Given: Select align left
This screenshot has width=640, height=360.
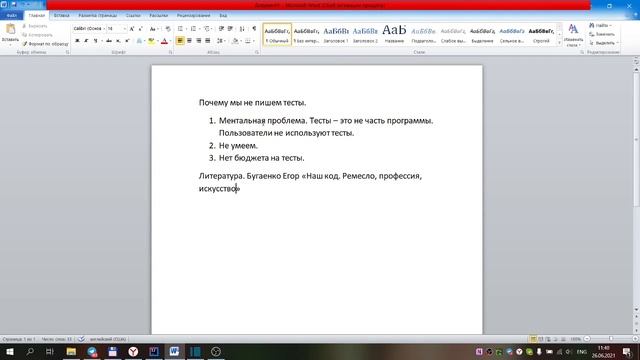Looking at the screenshot, I should [180, 41].
